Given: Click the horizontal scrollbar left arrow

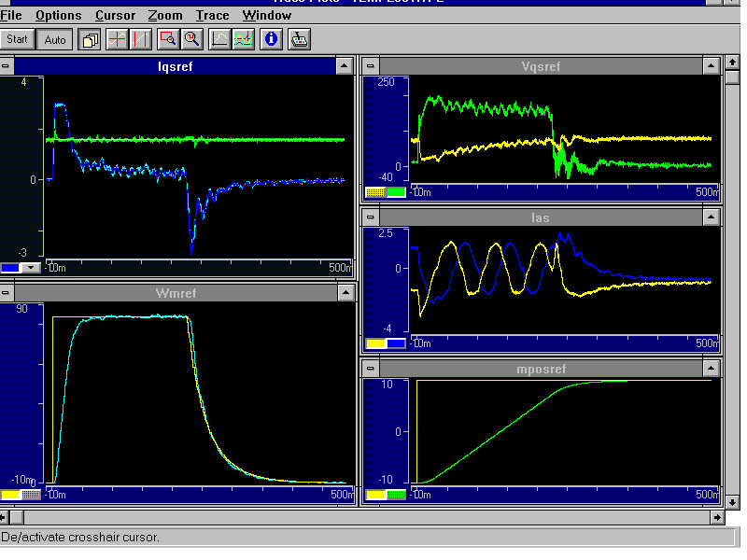Looking at the screenshot, I should click(x=4, y=517).
